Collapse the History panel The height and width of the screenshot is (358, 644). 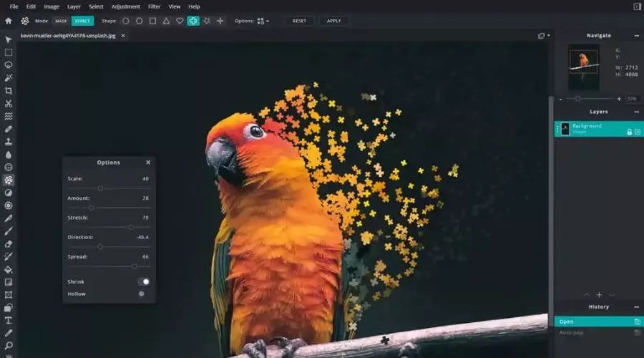click(637, 307)
